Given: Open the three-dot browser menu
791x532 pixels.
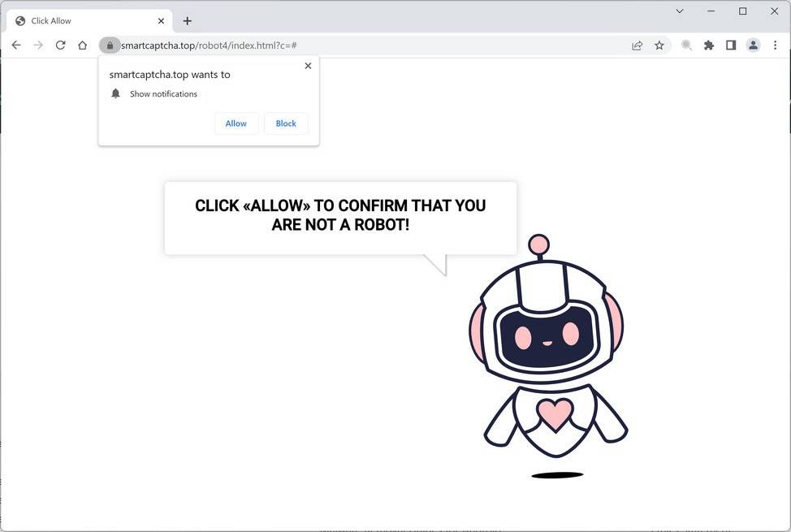Looking at the screenshot, I should pos(774,45).
